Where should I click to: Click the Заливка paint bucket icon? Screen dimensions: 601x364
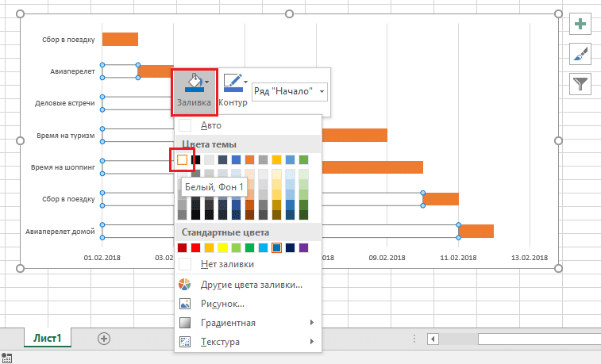click(192, 82)
